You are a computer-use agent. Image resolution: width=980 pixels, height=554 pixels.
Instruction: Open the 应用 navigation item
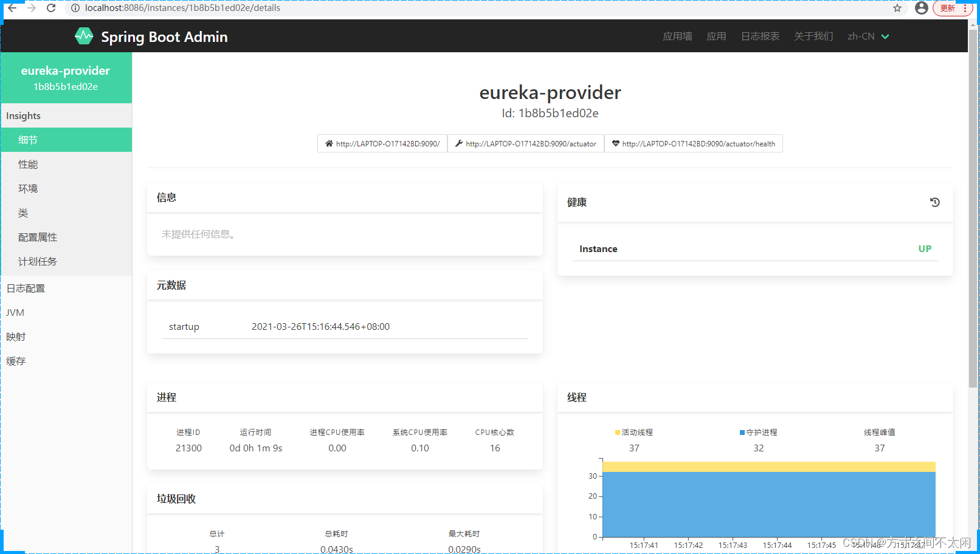pos(716,36)
